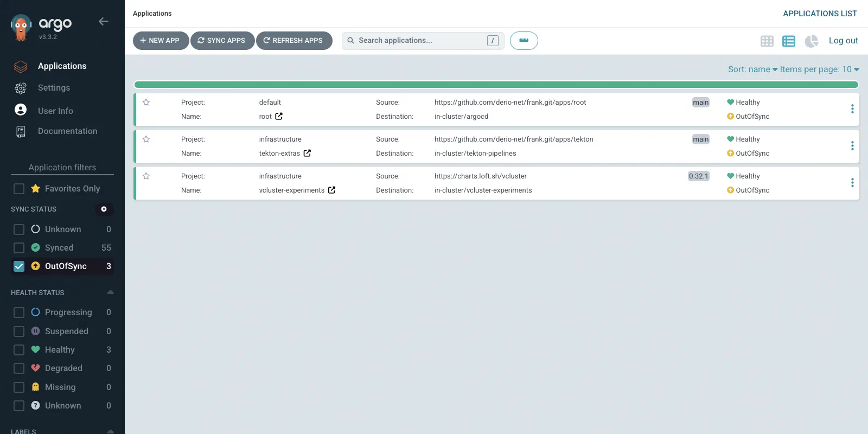Open external link icon for vcluster-experiments
868x434 pixels.
[x=332, y=190]
